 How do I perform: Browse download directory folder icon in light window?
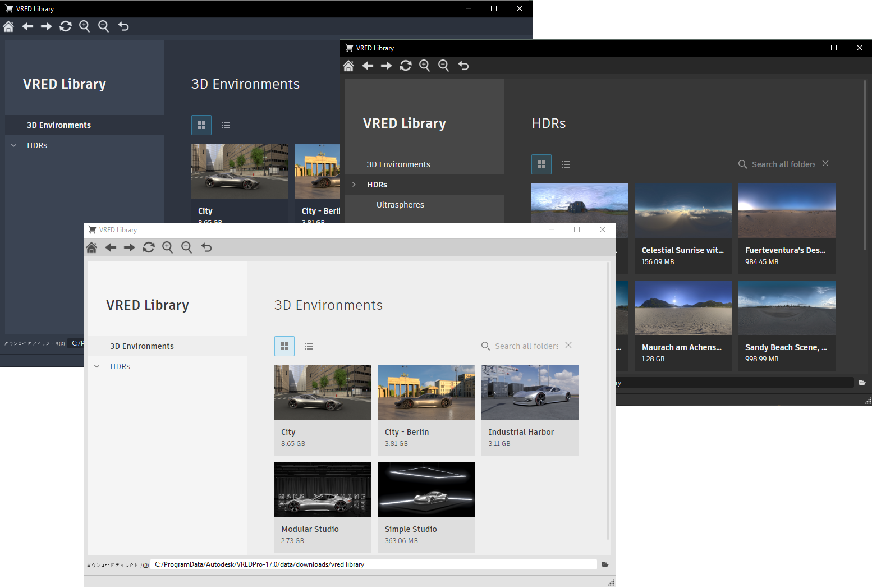click(x=605, y=564)
